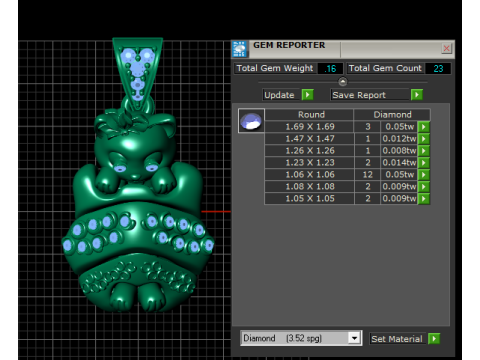Click the count cell showing 12

click(x=367, y=175)
